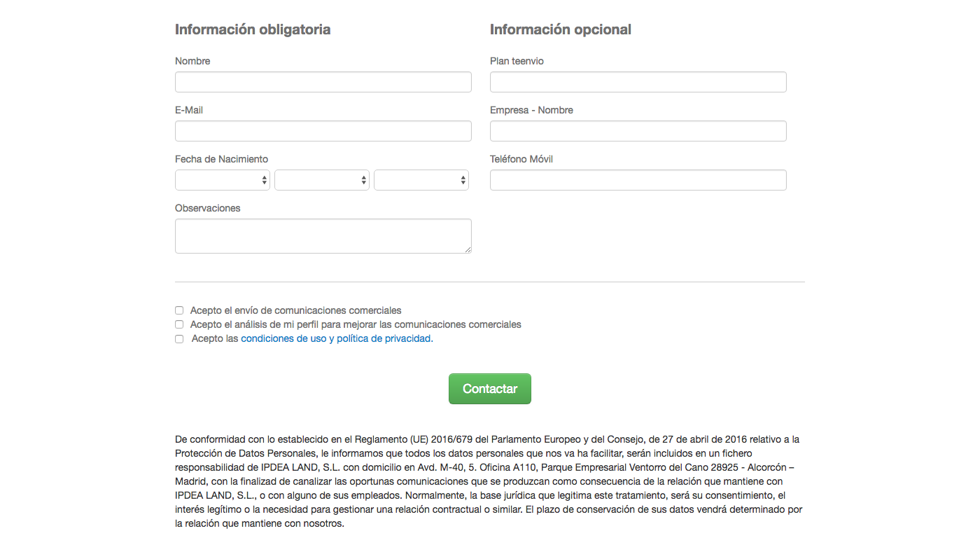Select the Plan teenvio input field

tap(638, 82)
